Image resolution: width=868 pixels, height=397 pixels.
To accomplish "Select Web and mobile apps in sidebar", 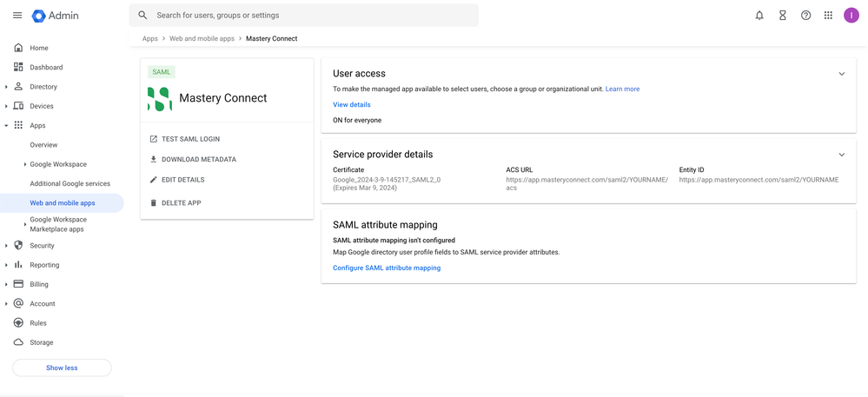I will tap(63, 203).
